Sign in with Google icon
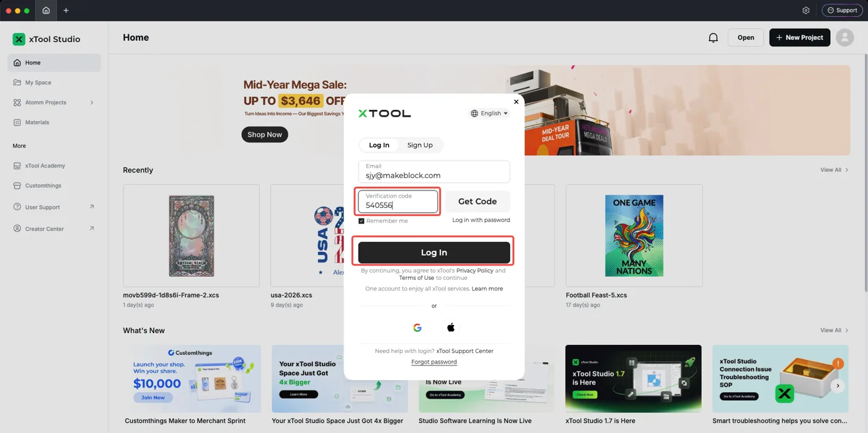This screenshot has height=433, width=868. [x=417, y=328]
